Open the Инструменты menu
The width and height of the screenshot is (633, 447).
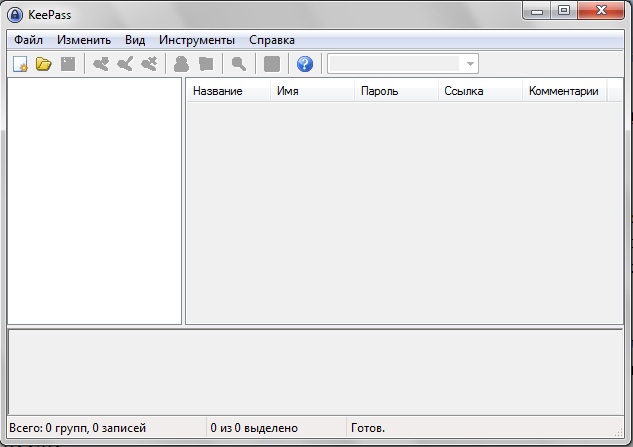click(197, 40)
